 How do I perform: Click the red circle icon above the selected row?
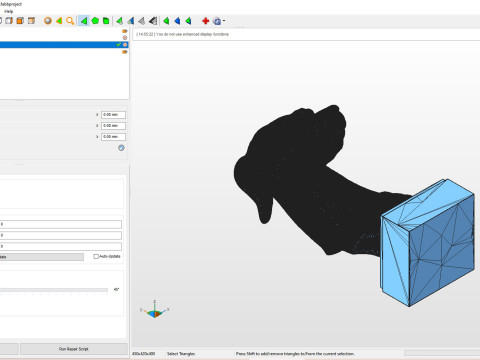click(125, 38)
